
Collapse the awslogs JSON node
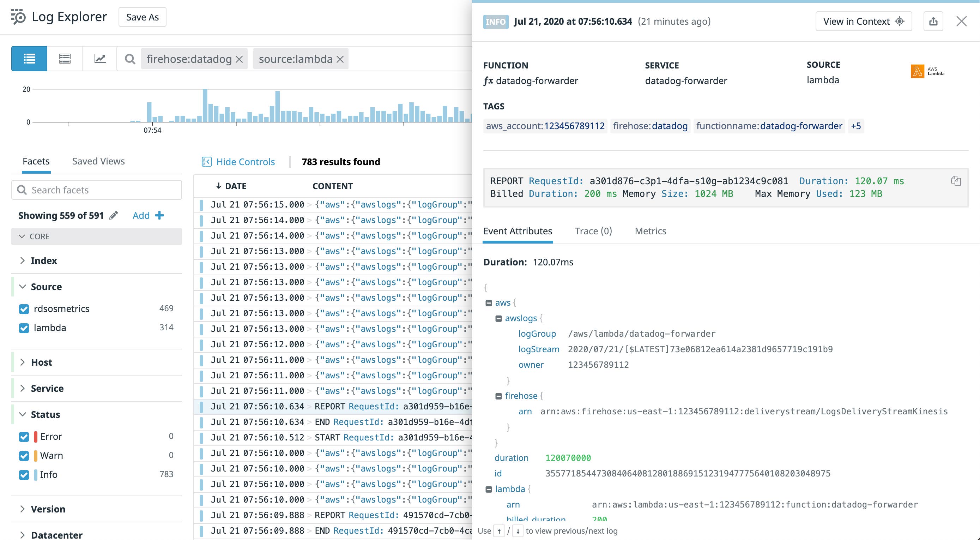click(x=499, y=318)
